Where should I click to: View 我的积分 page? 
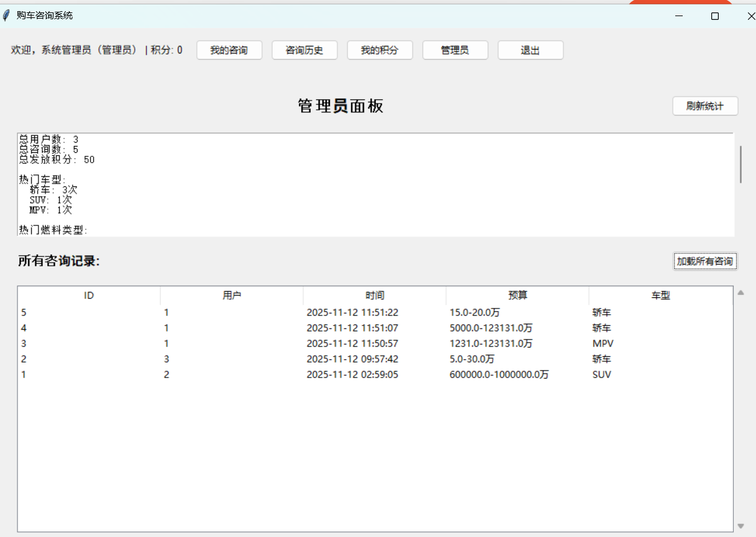point(380,50)
